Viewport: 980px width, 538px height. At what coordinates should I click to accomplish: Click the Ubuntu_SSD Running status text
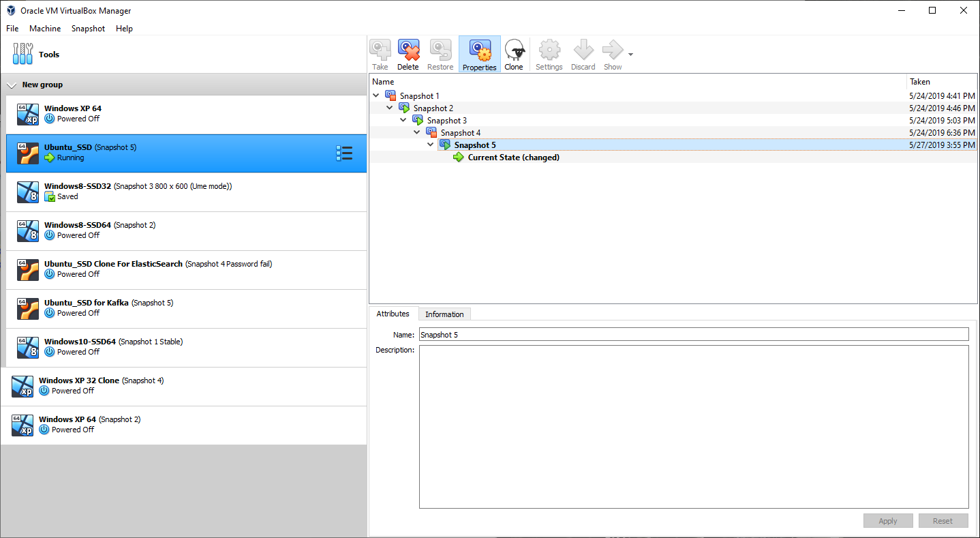click(71, 158)
